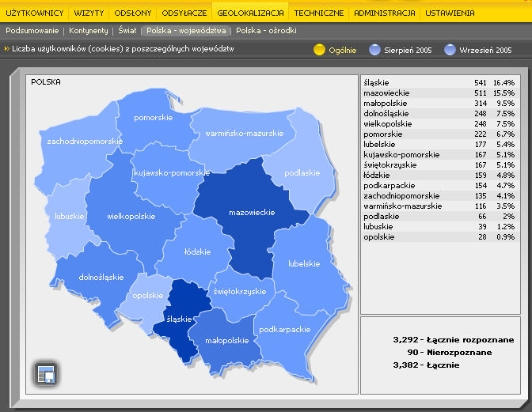This screenshot has width=532, height=412.
Task: Select the podlaskie row in the list
Action: [440, 216]
